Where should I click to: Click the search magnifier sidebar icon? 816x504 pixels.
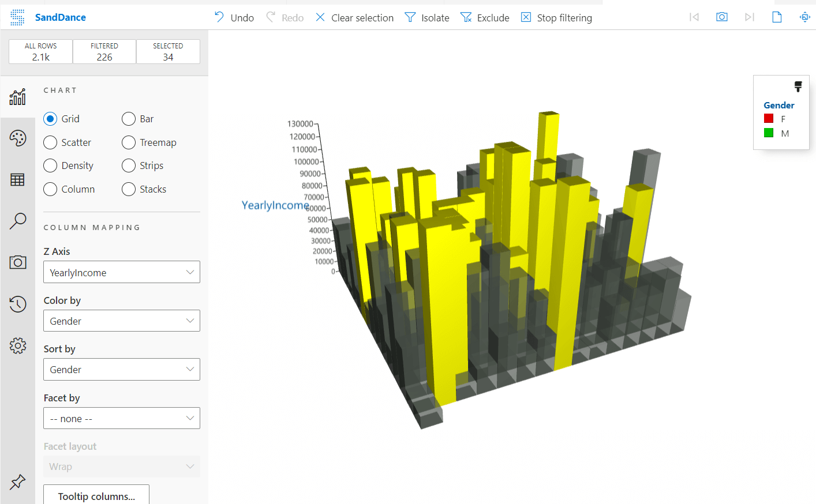18,221
